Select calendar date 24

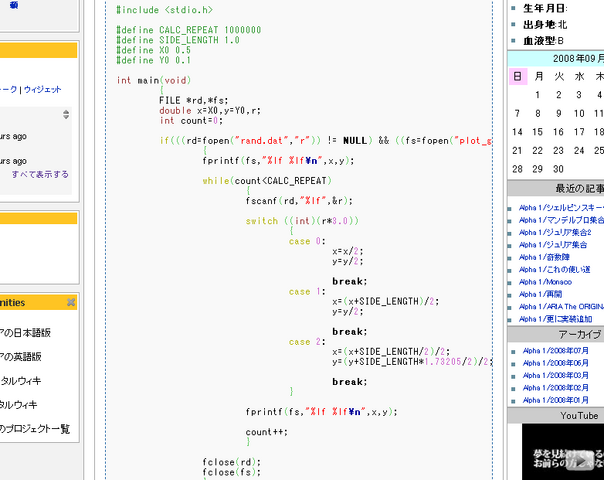pos(579,150)
